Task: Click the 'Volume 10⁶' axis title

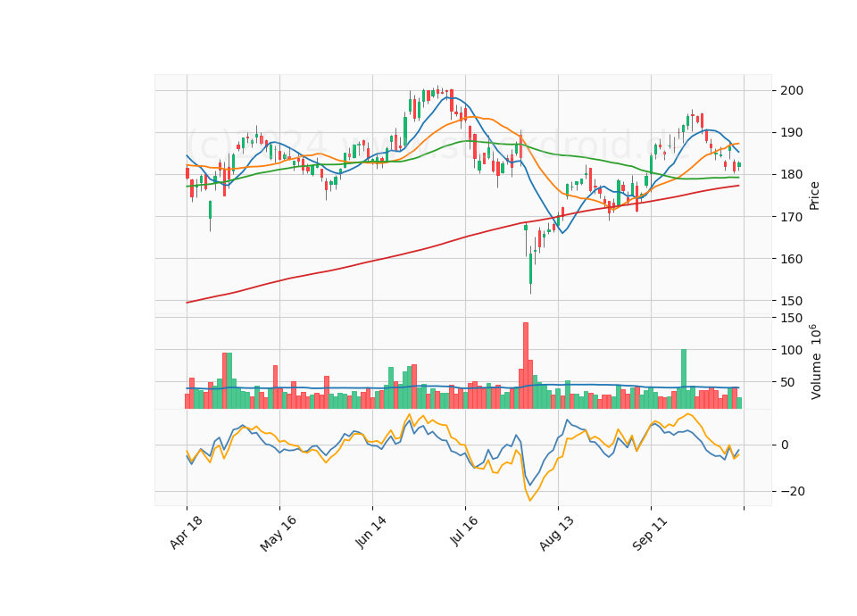Action: [x=815, y=362]
